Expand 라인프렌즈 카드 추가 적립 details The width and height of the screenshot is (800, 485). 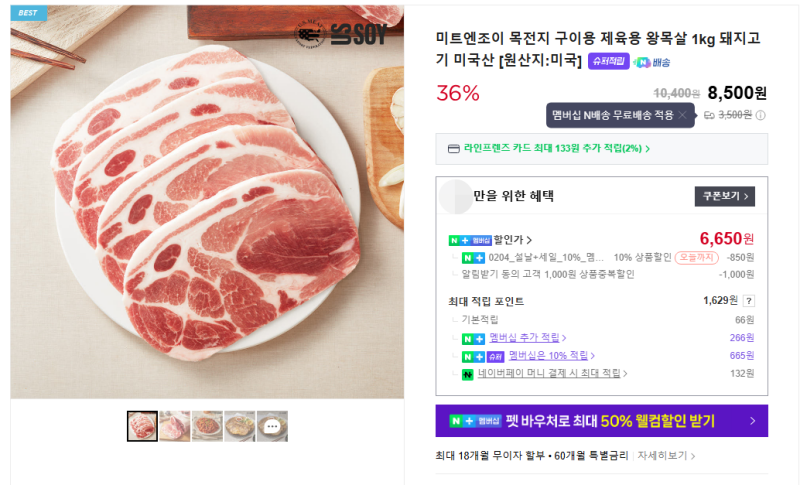[647, 149]
